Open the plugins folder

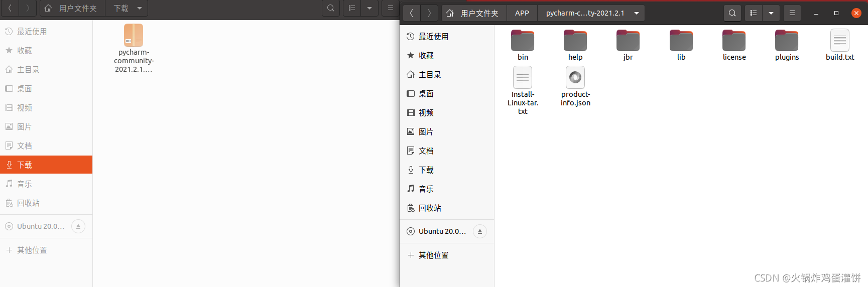pyautogui.click(x=787, y=45)
